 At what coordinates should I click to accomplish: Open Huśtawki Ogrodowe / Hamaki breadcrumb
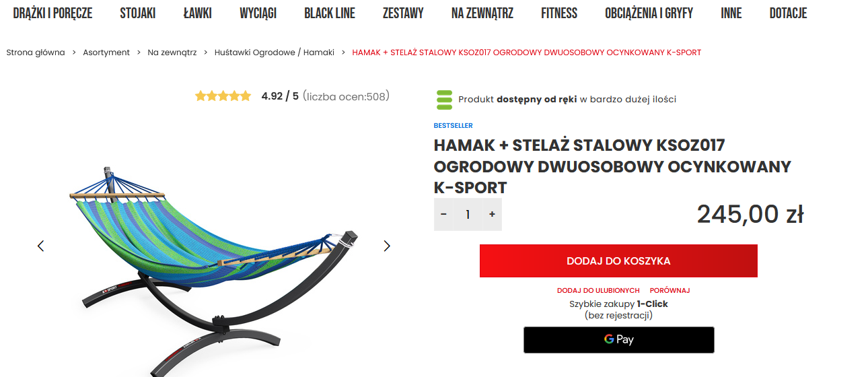[275, 53]
